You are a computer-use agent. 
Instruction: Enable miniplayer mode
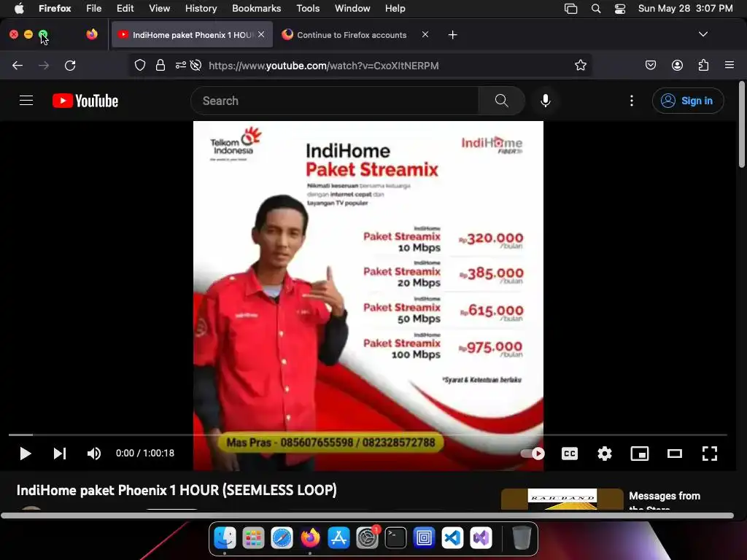click(639, 454)
